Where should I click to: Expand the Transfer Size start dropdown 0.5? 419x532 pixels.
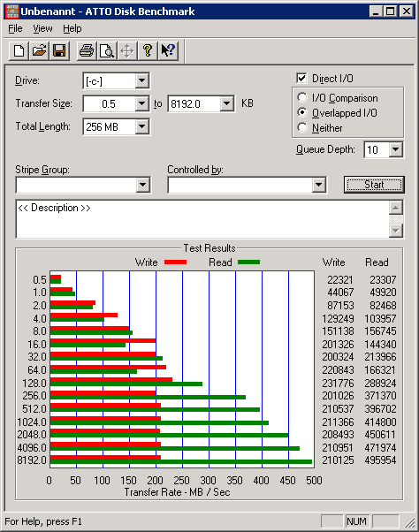tap(141, 103)
